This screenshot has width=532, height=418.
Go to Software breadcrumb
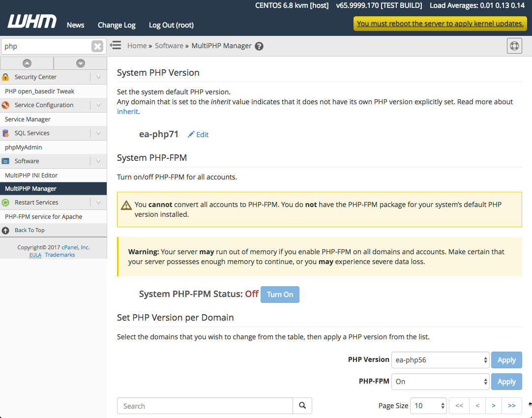pyautogui.click(x=169, y=46)
